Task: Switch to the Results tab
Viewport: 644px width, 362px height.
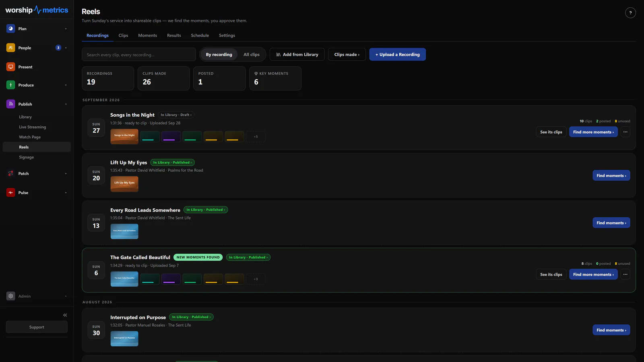Action: (174, 35)
